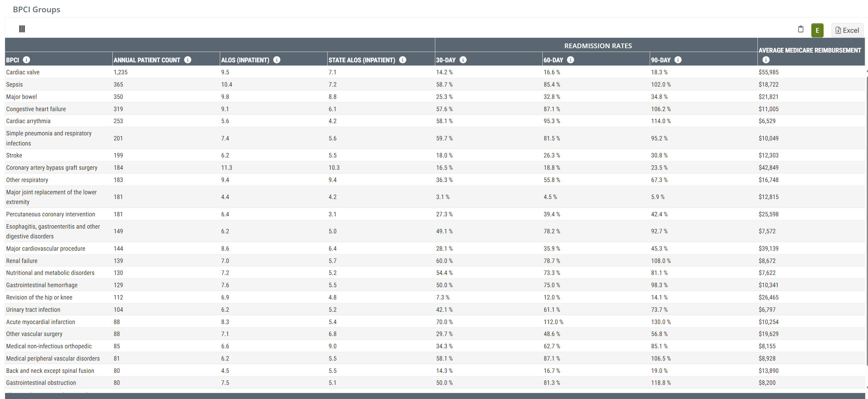Screen dimensions: 868x399
Task: Export the table with the Excel button
Action: pos(847,30)
